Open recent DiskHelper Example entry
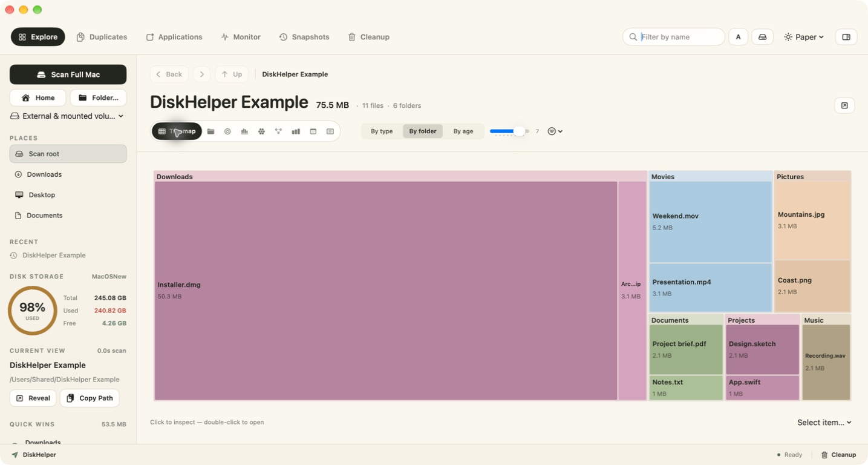Image resolution: width=868 pixels, height=465 pixels. click(48, 256)
